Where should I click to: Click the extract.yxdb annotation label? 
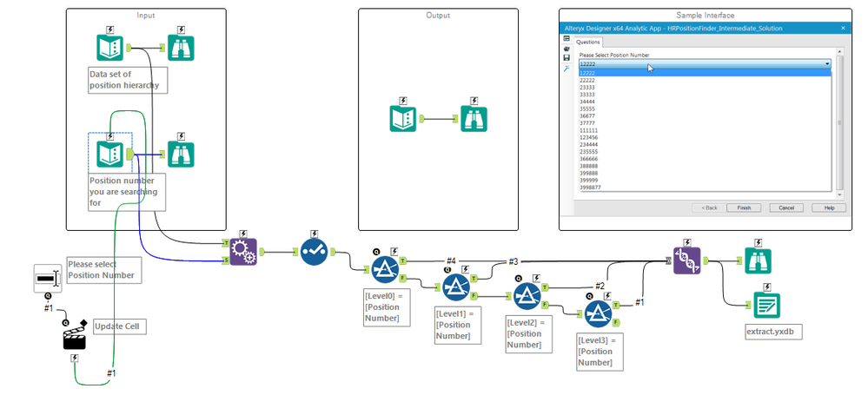tap(773, 332)
